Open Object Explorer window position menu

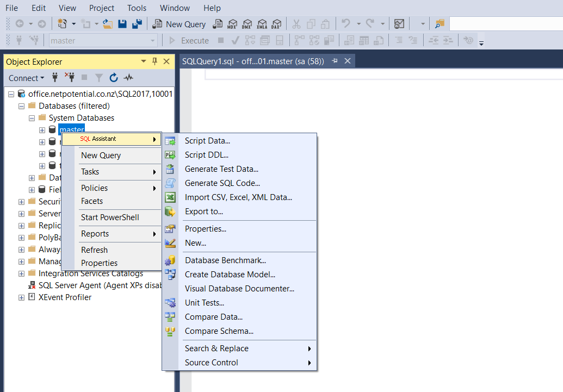[144, 61]
